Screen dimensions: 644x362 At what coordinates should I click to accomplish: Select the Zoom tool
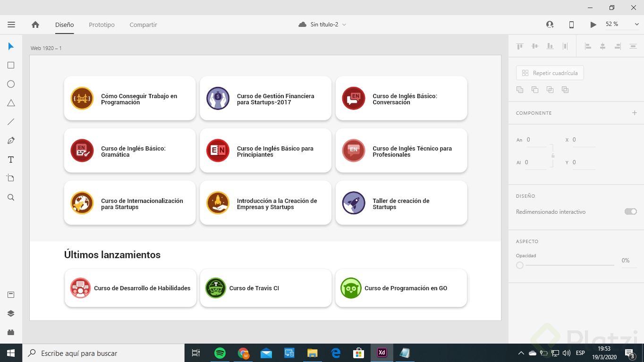(11, 197)
